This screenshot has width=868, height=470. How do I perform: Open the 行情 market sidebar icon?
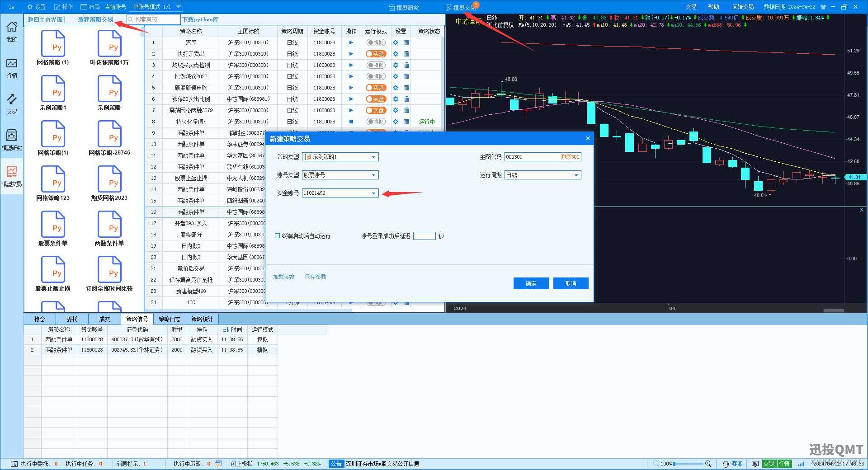point(12,68)
